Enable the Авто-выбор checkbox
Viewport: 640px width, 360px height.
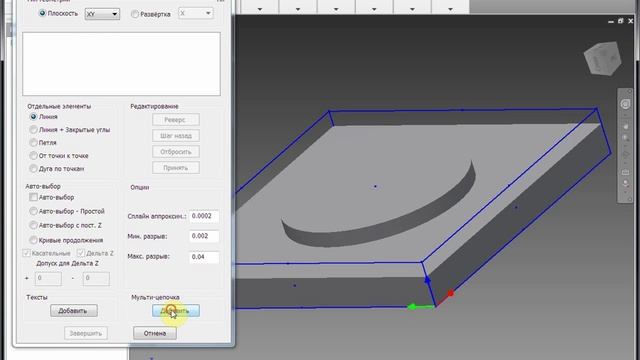click(33, 198)
